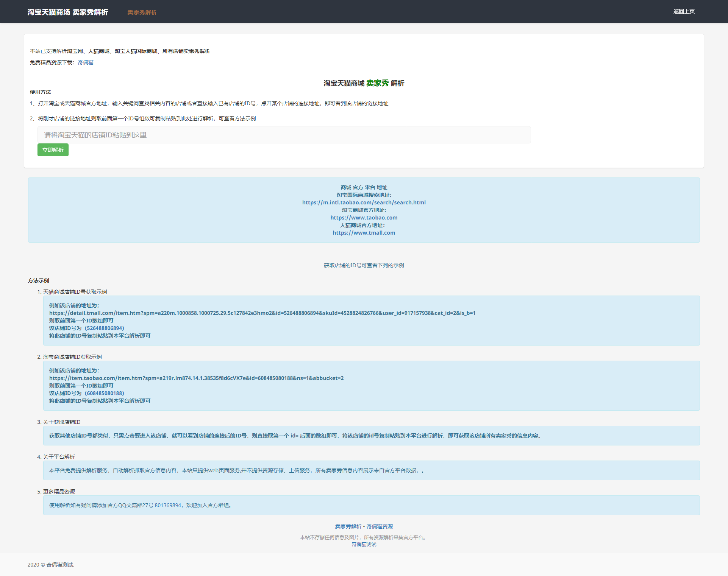Click the 本站不存储任何信息及图片 disclaimer
The width and height of the screenshot is (728, 576).
pos(364,537)
